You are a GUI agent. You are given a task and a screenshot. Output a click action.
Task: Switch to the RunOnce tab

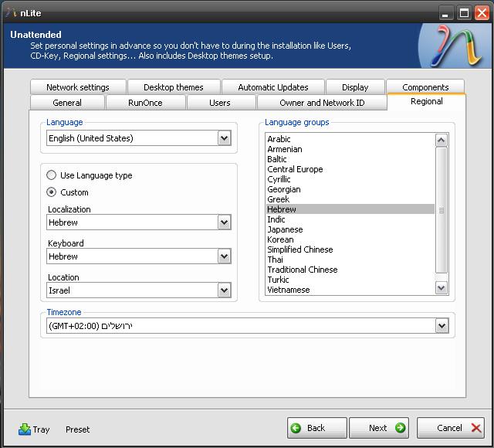click(145, 103)
